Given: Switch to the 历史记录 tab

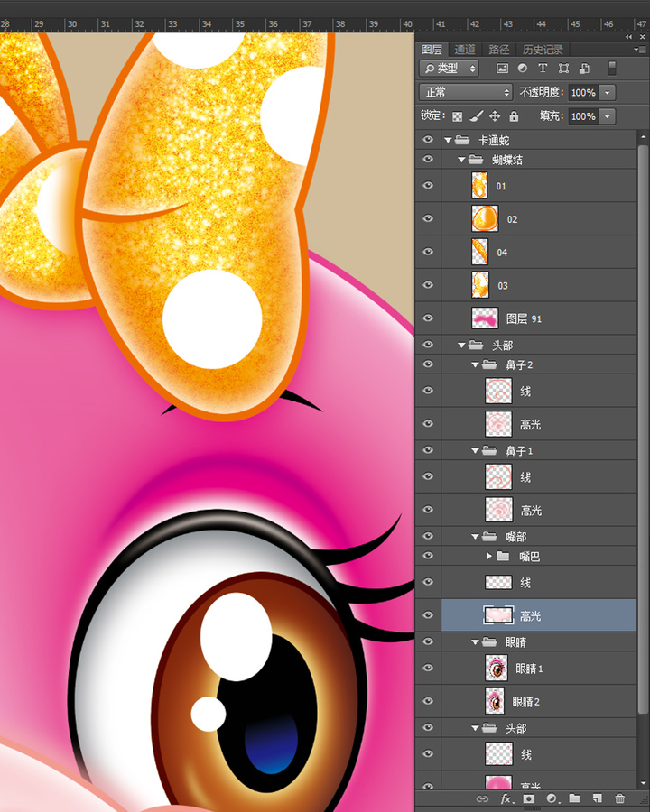Looking at the screenshot, I should 543,50.
